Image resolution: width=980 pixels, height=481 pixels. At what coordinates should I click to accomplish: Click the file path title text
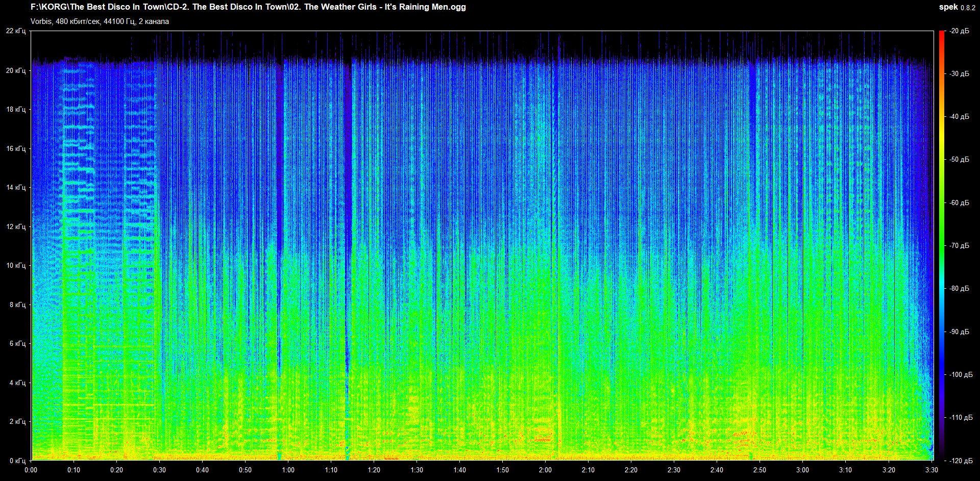[x=248, y=7]
